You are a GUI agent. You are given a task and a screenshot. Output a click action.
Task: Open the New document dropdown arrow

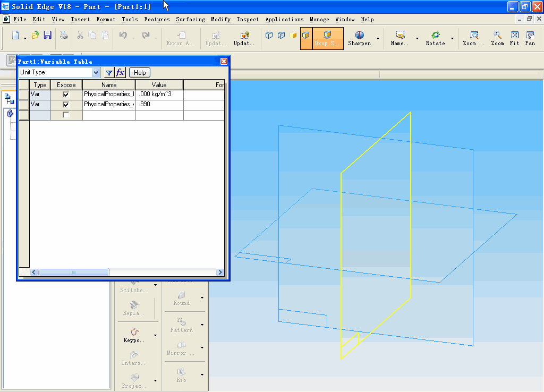pyautogui.click(x=25, y=38)
